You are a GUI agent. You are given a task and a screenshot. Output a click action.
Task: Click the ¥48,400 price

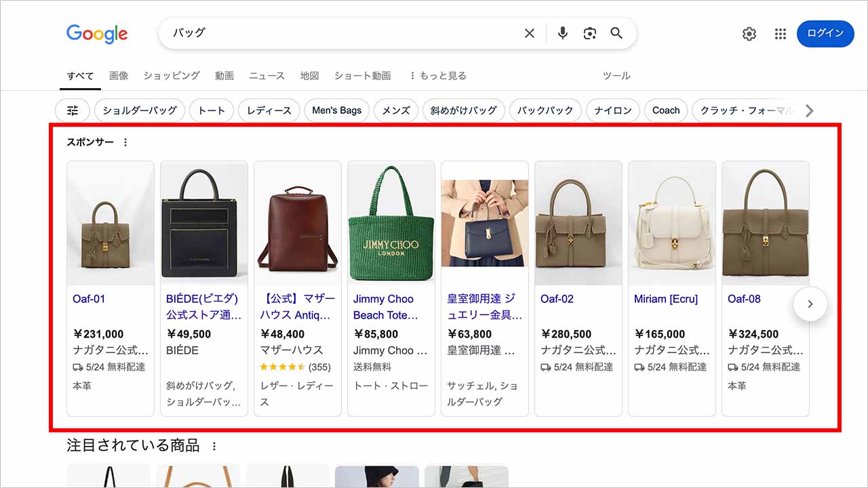pyautogui.click(x=282, y=334)
